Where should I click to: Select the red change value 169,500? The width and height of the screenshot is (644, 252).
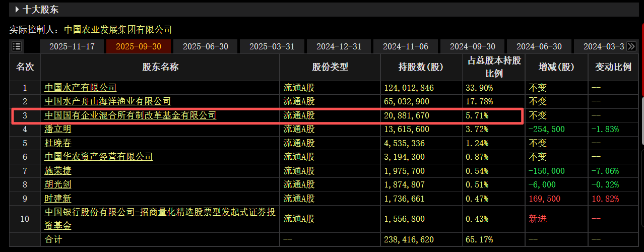coord(545,199)
